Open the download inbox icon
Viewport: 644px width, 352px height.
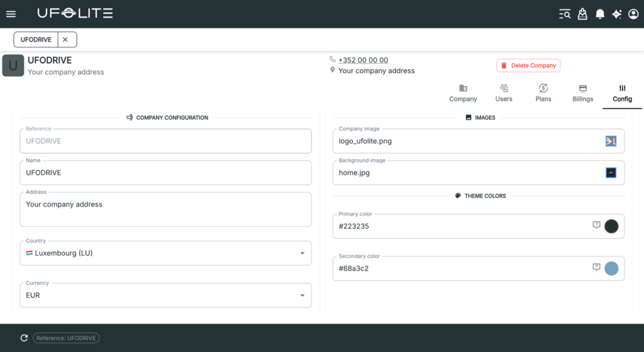tap(582, 14)
